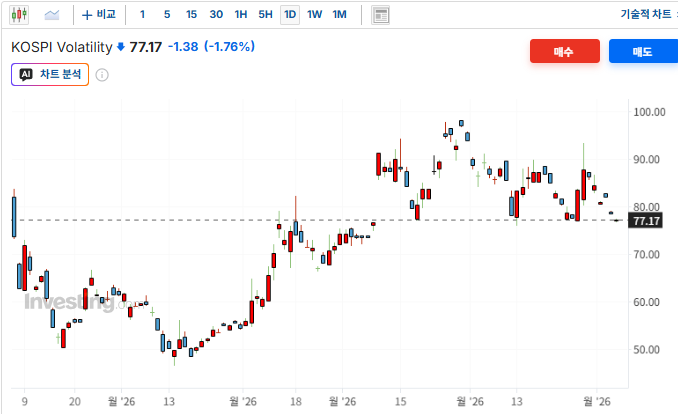Viewport: 678px width, 414px height.
Task: Click the date label 9 on time axis
Action: [x=25, y=401]
